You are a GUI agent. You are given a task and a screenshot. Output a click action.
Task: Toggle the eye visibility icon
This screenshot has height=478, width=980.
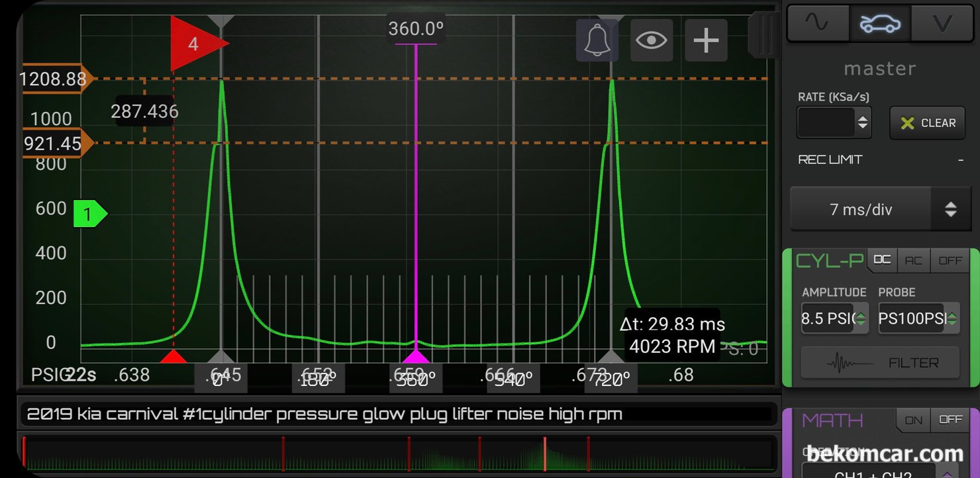click(652, 40)
